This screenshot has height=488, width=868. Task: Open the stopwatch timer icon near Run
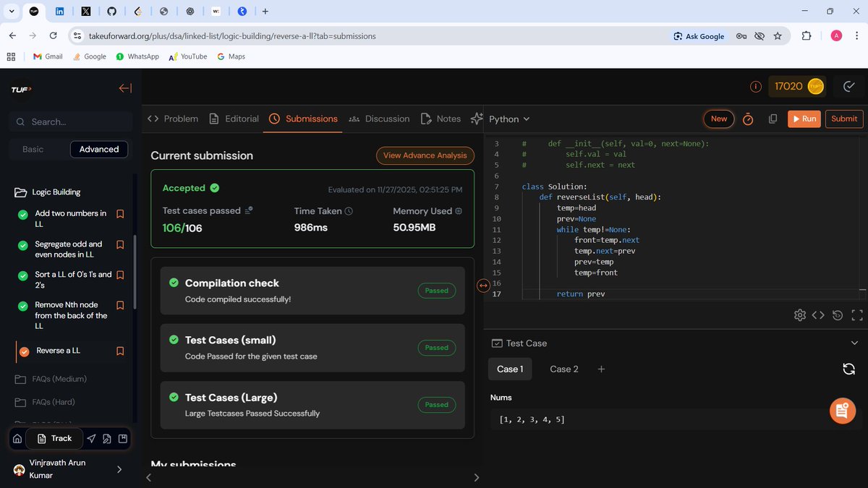[x=749, y=119]
